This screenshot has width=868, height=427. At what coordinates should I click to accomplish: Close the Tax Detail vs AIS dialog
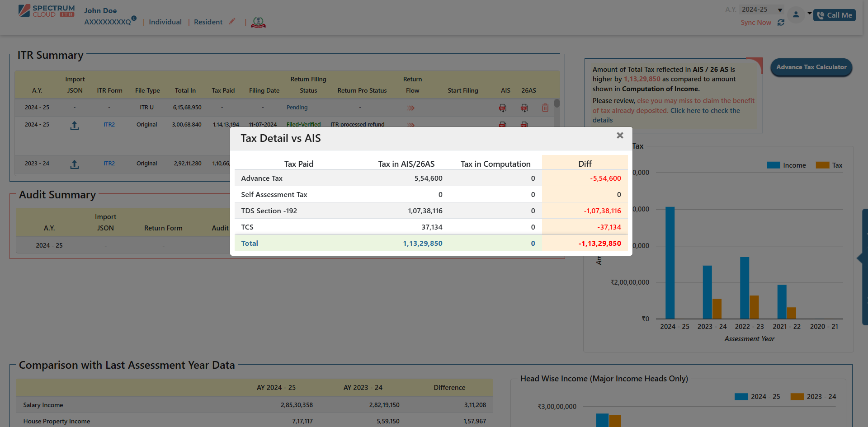620,136
